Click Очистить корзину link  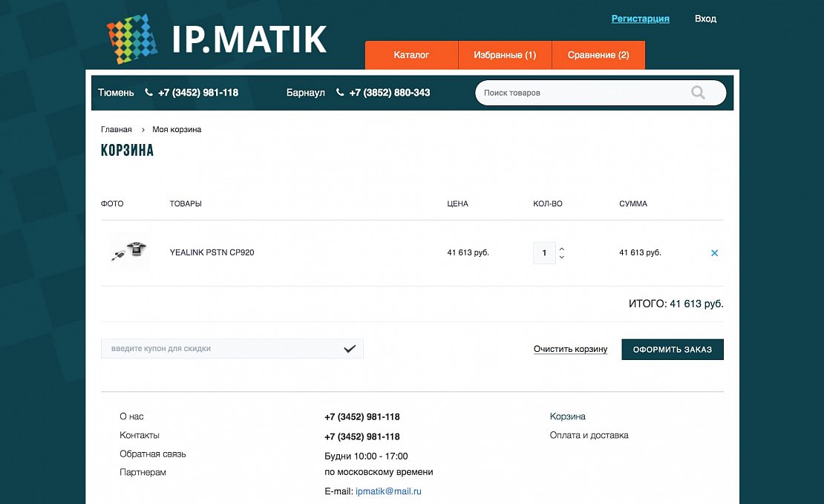pos(570,349)
